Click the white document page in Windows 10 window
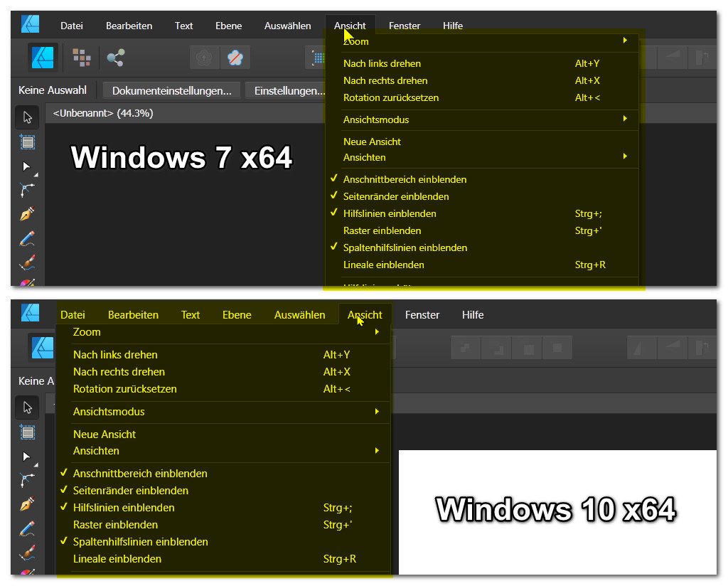Screen dimensions: 728x586 pos(557,512)
